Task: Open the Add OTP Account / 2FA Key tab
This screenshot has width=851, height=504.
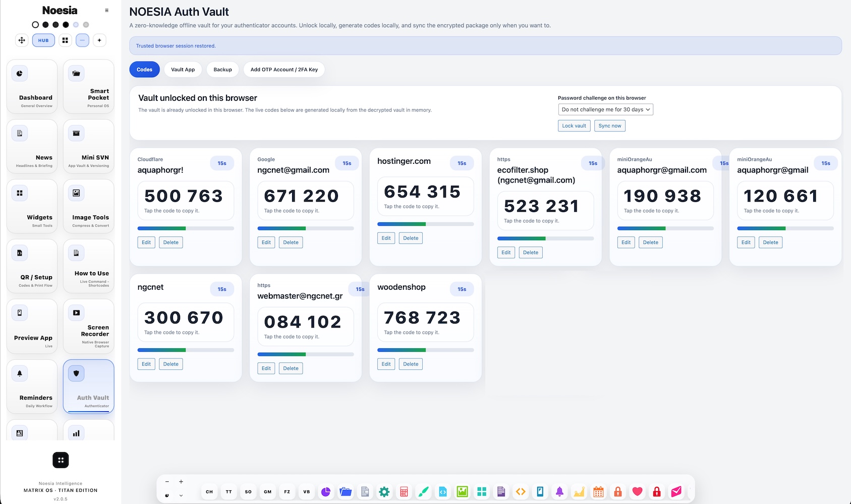Action: pos(284,70)
